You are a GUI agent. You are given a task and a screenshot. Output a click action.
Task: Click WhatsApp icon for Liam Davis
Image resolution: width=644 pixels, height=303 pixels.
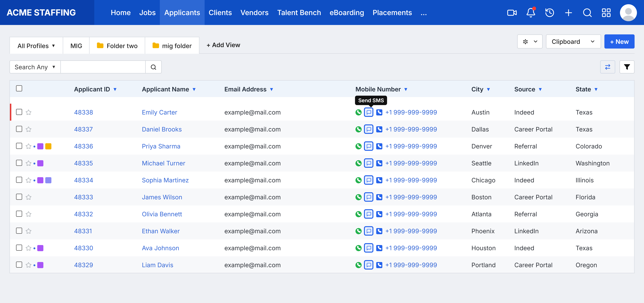click(x=358, y=265)
